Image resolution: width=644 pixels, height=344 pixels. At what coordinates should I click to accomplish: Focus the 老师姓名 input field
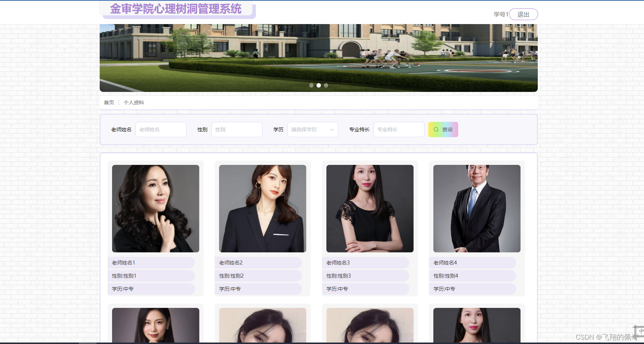pos(161,130)
